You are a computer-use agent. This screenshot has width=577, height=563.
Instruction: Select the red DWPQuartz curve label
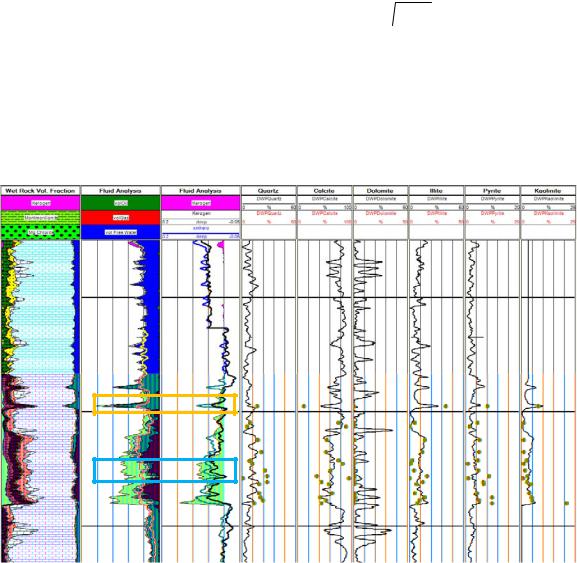point(269,213)
